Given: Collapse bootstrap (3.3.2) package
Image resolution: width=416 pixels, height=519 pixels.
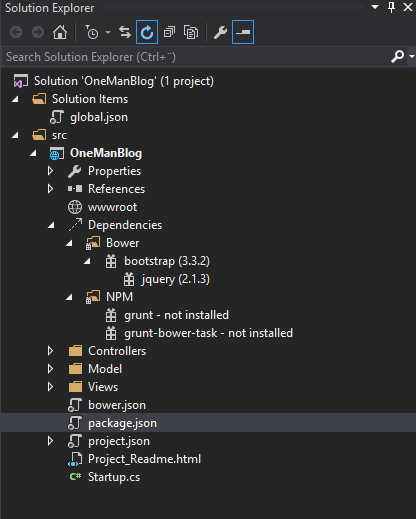Looking at the screenshot, I should point(87,261).
